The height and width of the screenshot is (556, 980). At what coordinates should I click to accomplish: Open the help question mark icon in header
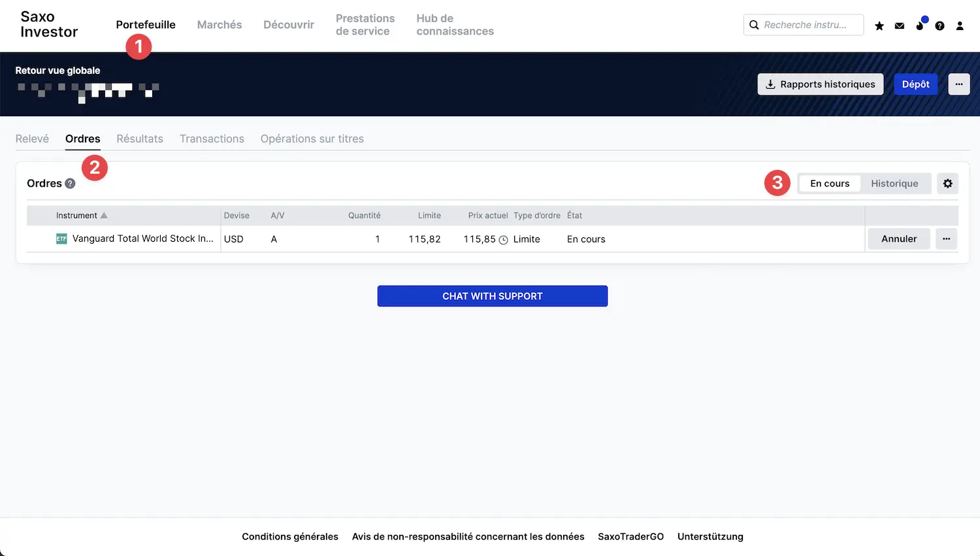pyautogui.click(x=939, y=25)
